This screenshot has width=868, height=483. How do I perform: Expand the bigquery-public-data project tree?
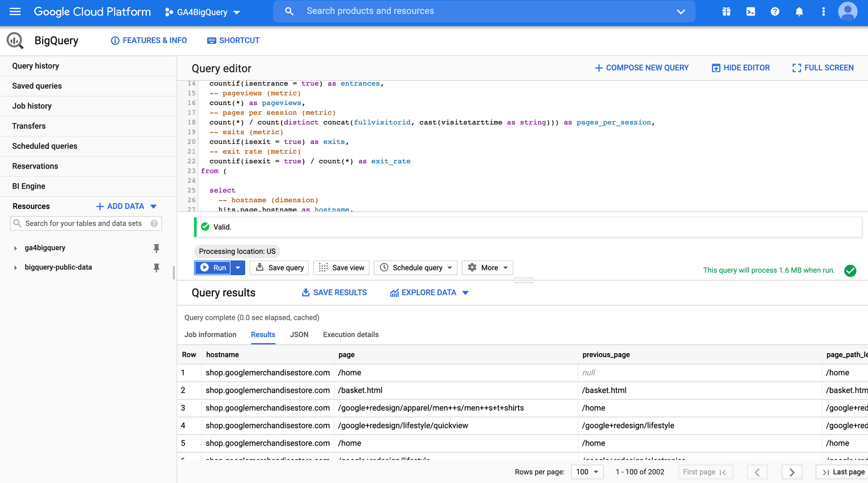pos(15,268)
